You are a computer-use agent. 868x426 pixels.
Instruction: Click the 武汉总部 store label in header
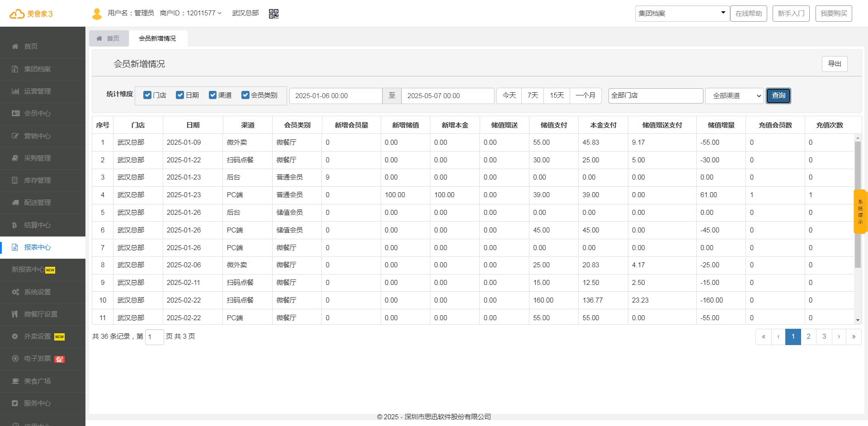pyautogui.click(x=245, y=13)
